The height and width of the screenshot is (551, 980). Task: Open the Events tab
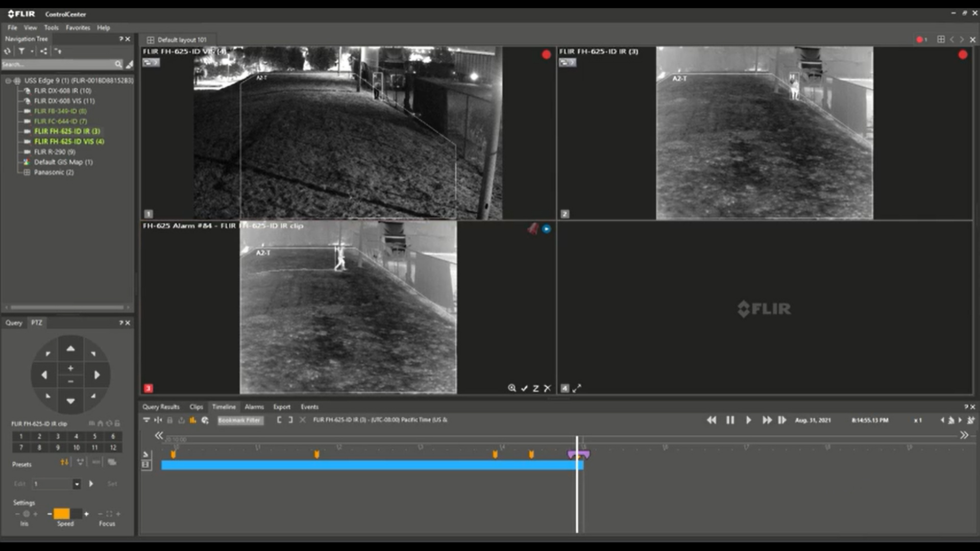pyautogui.click(x=309, y=407)
